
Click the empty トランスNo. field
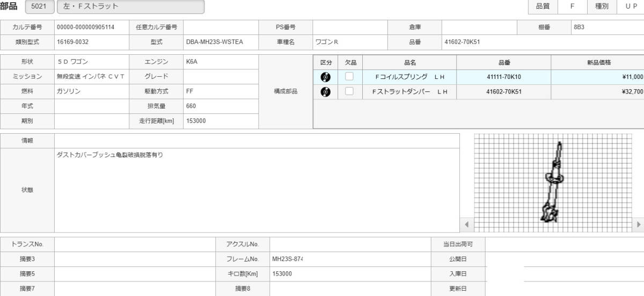(x=135, y=244)
